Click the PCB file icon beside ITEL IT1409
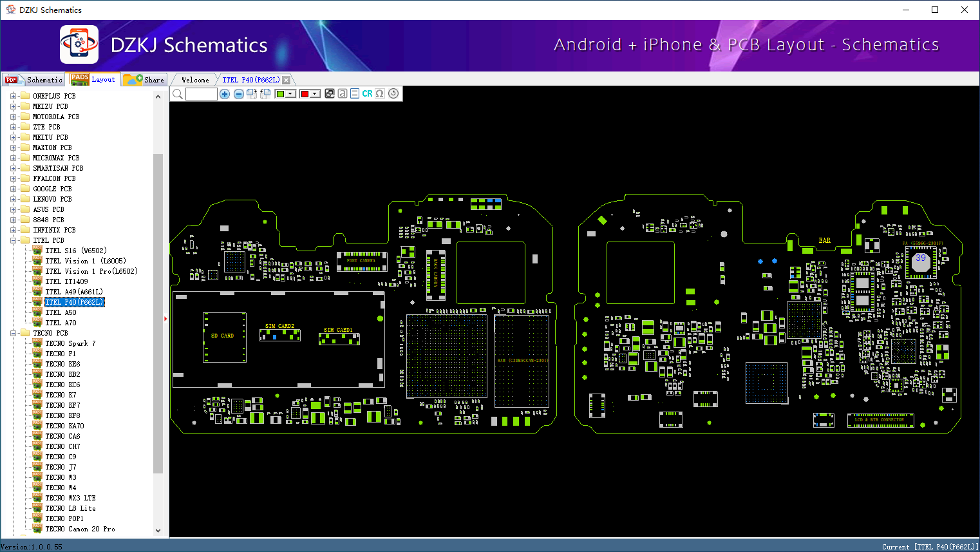Viewport: 980px width, 552px height. pos(37,281)
